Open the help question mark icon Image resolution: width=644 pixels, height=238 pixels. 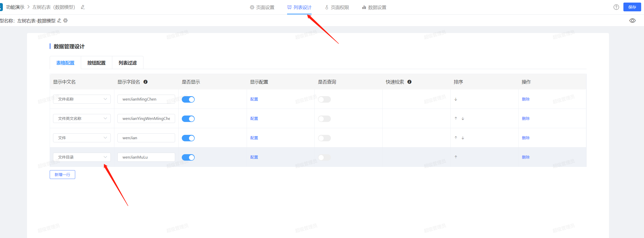click(x=616, y=7)
